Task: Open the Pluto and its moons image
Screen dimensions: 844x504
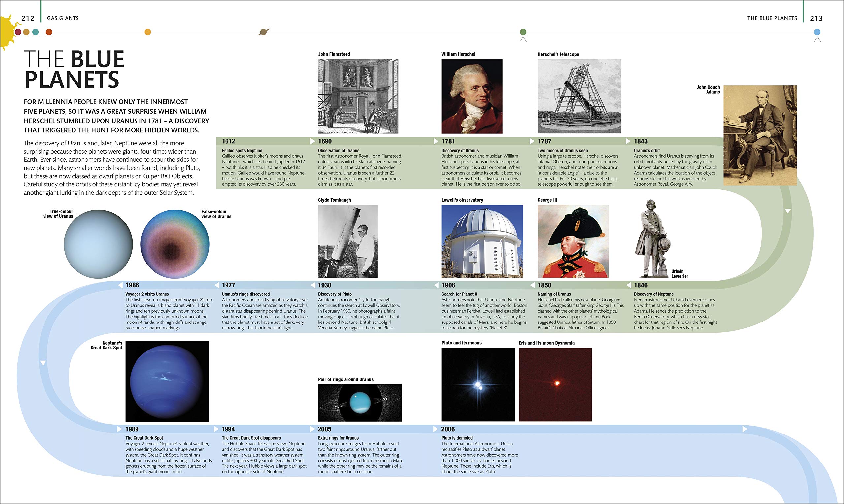Action: pos(478,384)
